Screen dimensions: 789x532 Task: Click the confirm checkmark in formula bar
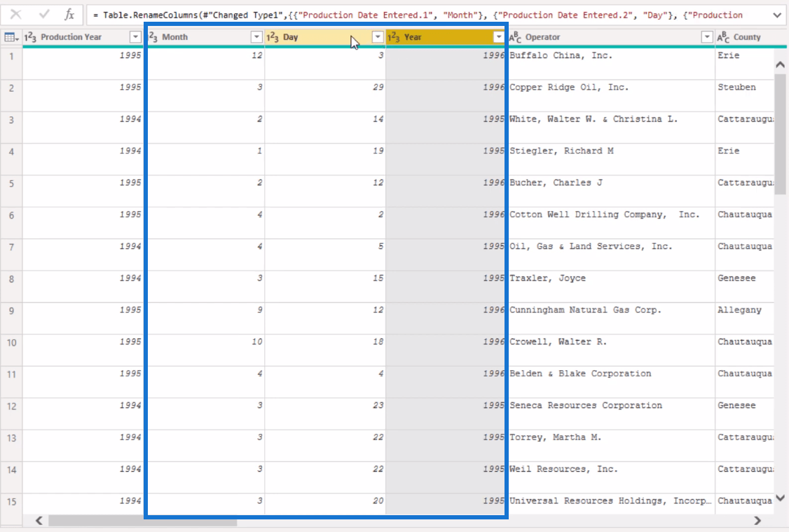pos(43,15)
